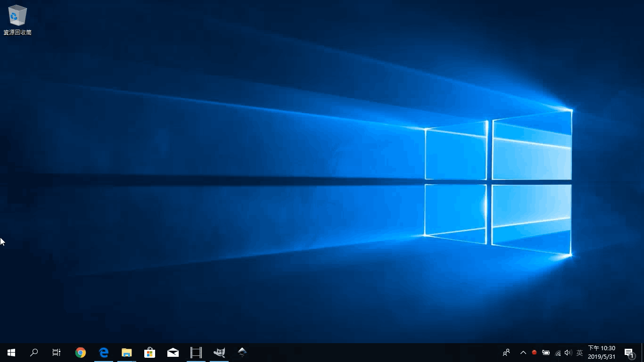Open the Wi-Fi network flyout
The width and height of the screenshot is (644, 362).
[x=558, y=353]
